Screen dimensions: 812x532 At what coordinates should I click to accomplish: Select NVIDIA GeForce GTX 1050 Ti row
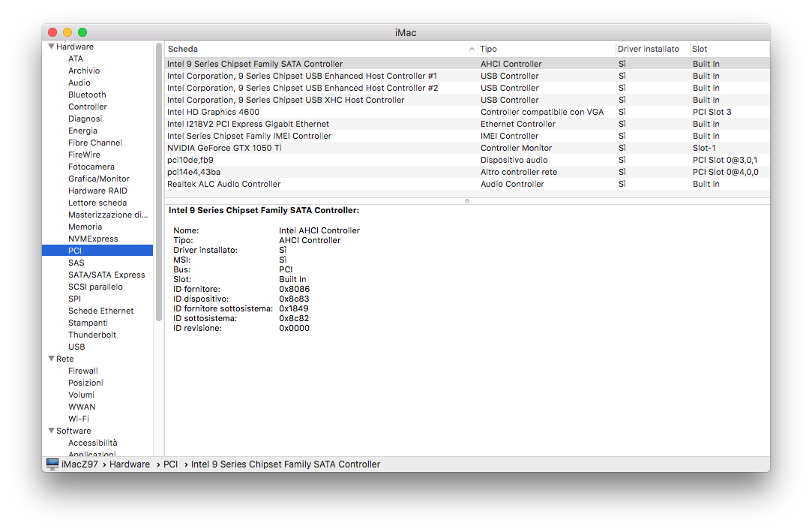[466, 148]
